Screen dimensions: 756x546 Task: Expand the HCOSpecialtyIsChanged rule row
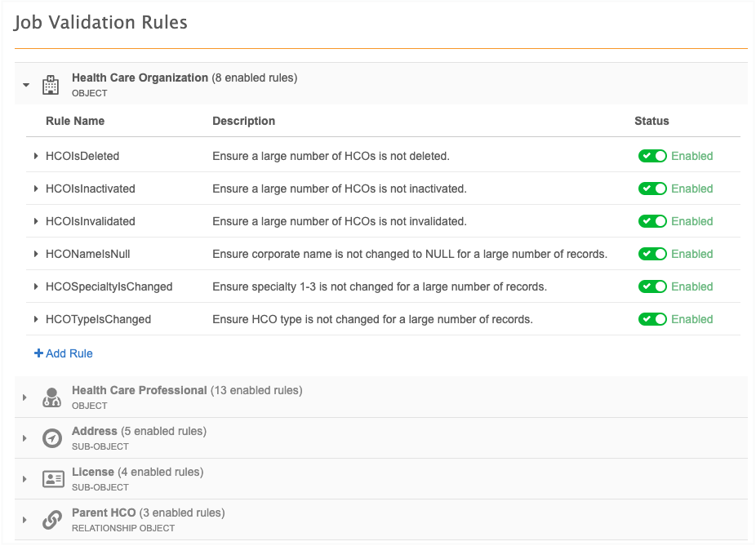[36, 286]
